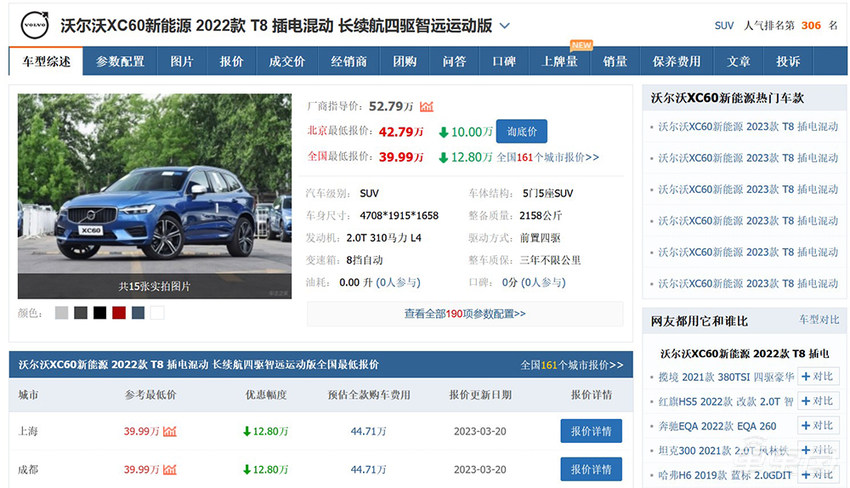Screen dimensions: 850x488
Task: Open the 口碑 tab
Action: 504,61
